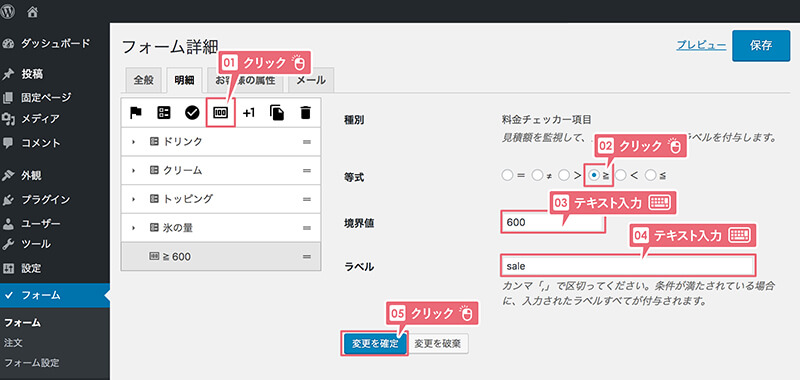Screen dimensions: 800x380
Task: Select the トッピング row
Action: click(220, 199)
